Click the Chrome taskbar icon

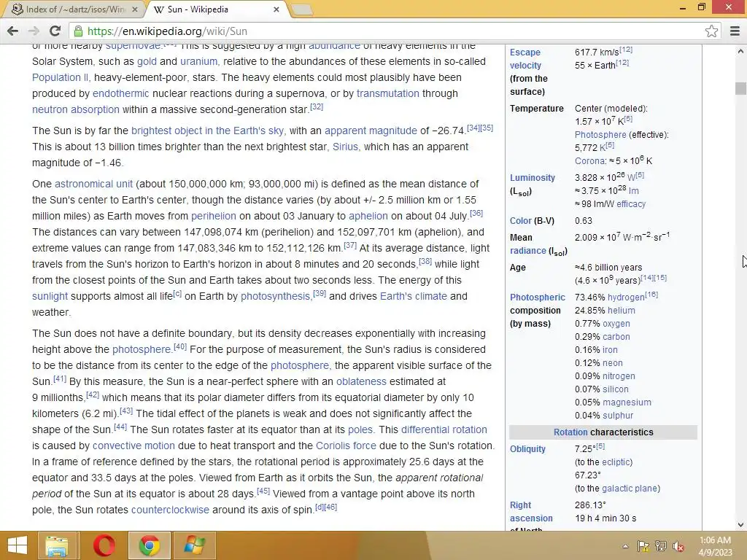click(149, 545)
